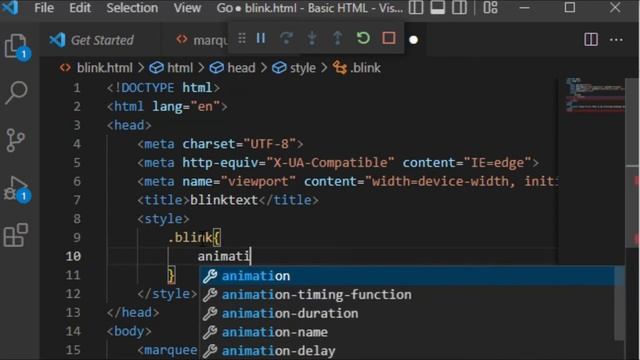Open the File menu
The width and height of the screenshot is (640, 360).
pyautogui.click(x=44, y=8)
